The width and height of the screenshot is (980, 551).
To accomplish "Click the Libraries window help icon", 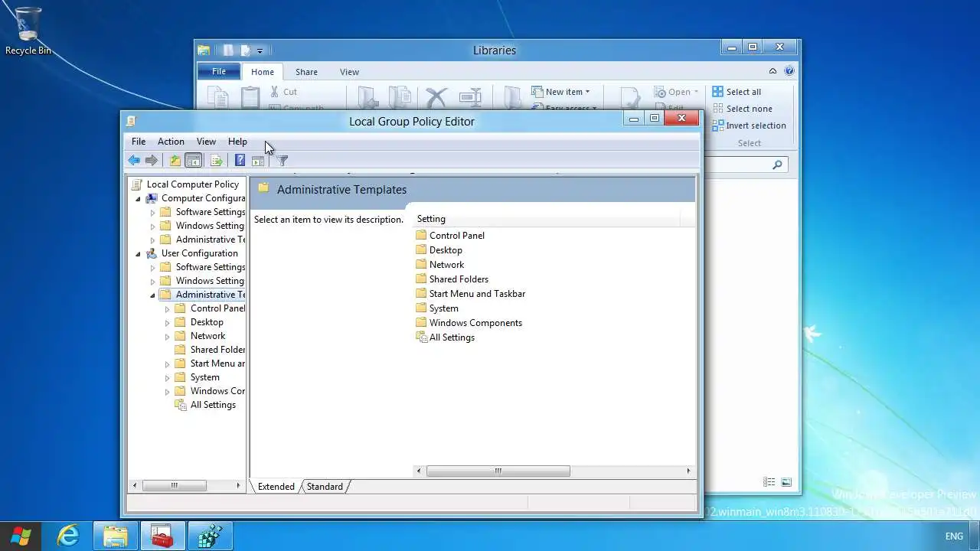I will coord(789,71).
